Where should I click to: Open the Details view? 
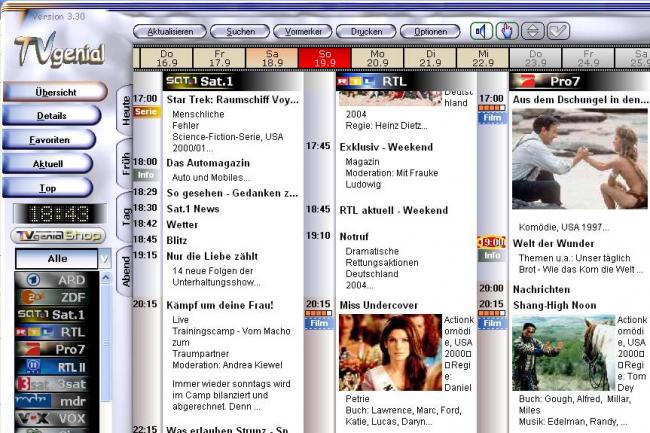(52, 116)
